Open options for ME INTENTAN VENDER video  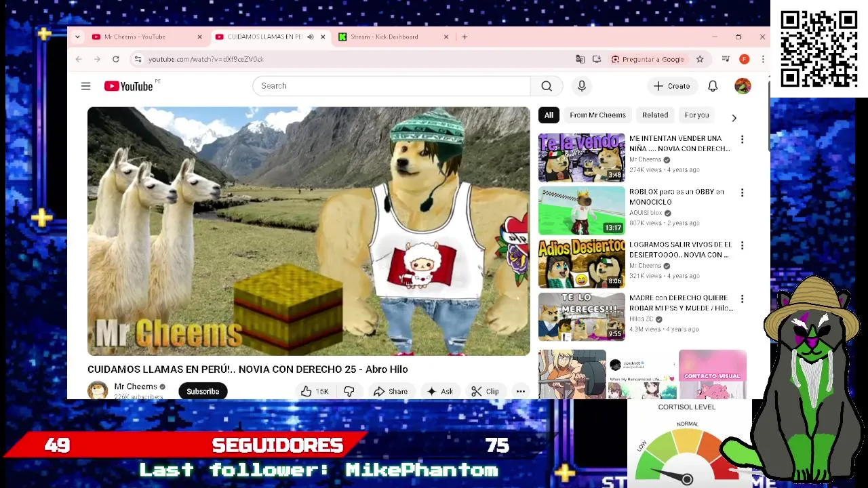pyautogui.click(x=742, y=140)
